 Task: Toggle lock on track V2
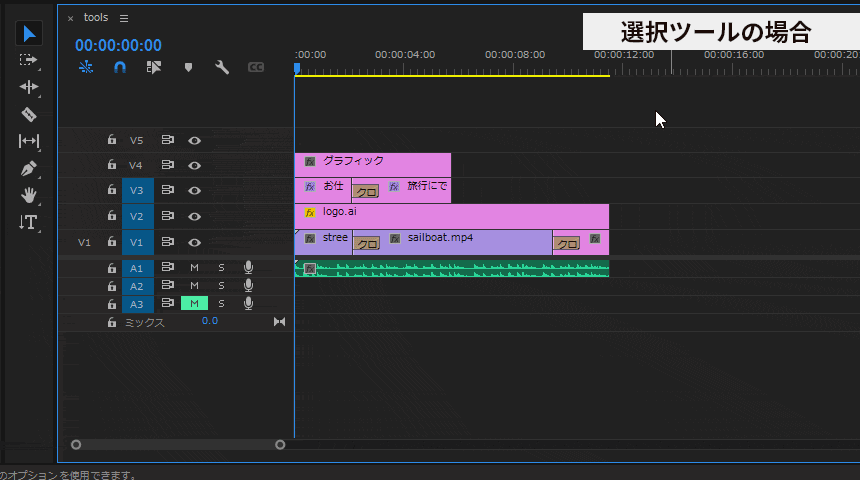pyautogui.click(x=112, y=215)
